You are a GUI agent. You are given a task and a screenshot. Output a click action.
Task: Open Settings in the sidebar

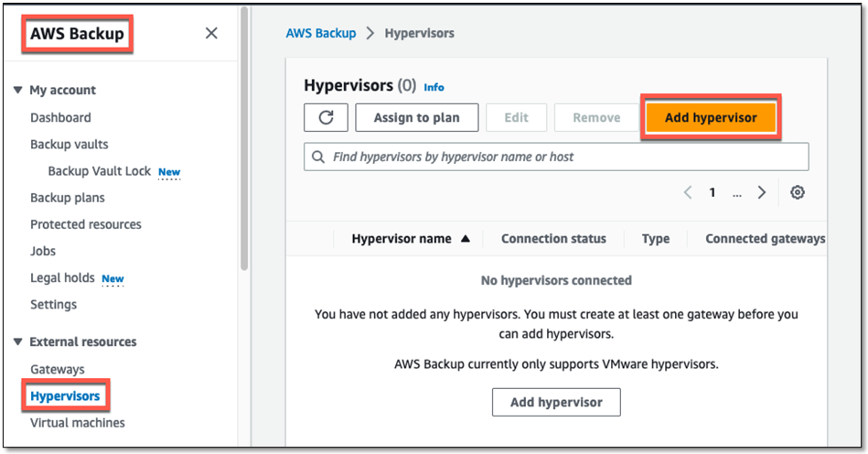53,305
